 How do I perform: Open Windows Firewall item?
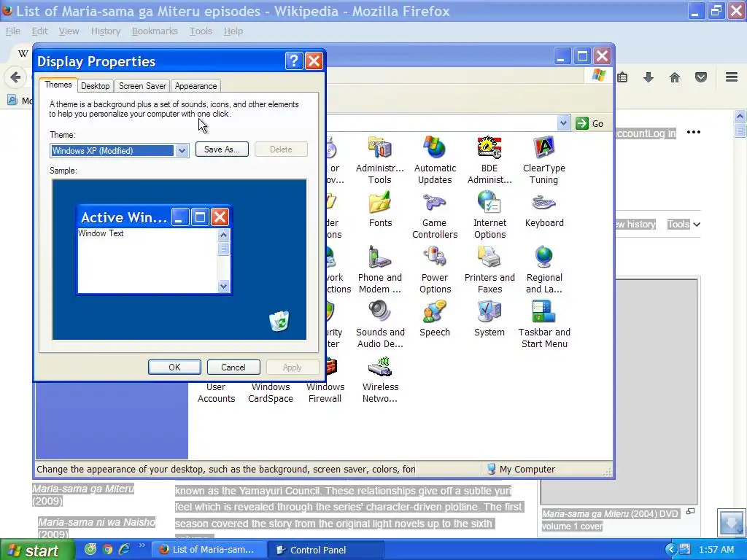point(325,392)
